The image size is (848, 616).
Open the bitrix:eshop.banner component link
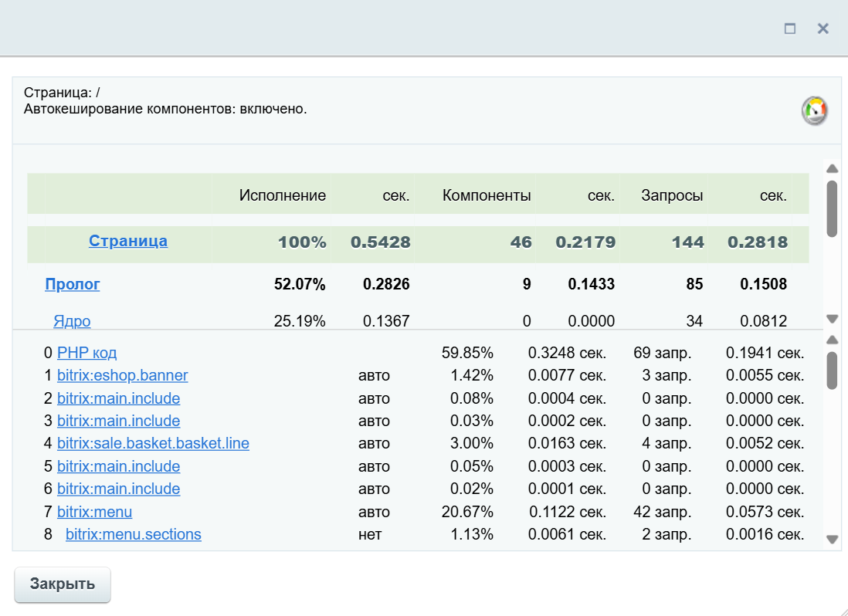122,376
